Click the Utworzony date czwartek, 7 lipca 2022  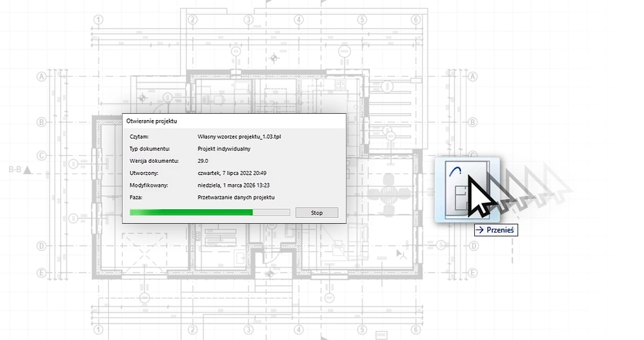[231, 173]
